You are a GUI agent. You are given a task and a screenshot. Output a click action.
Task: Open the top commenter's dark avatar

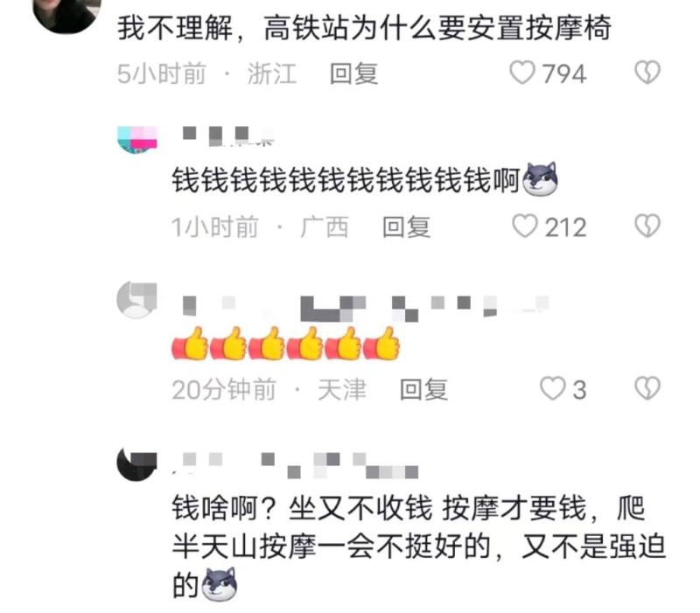pyautogui.click(x=67, y=11)
